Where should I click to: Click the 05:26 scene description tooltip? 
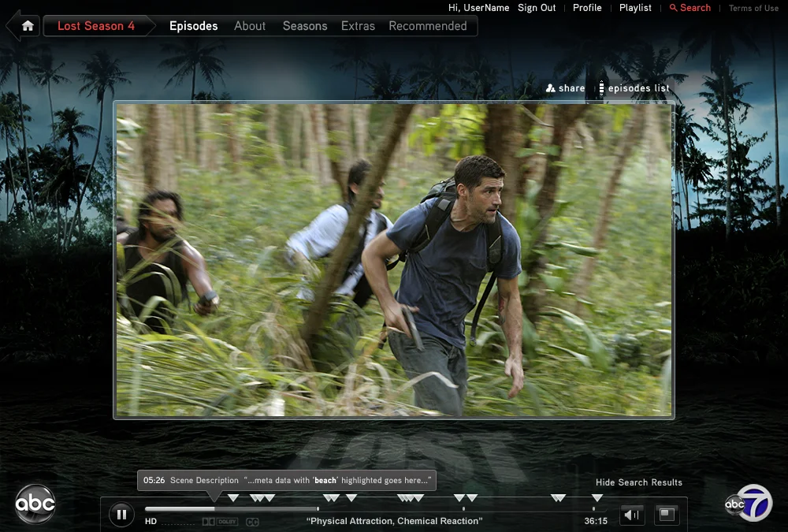287,480
